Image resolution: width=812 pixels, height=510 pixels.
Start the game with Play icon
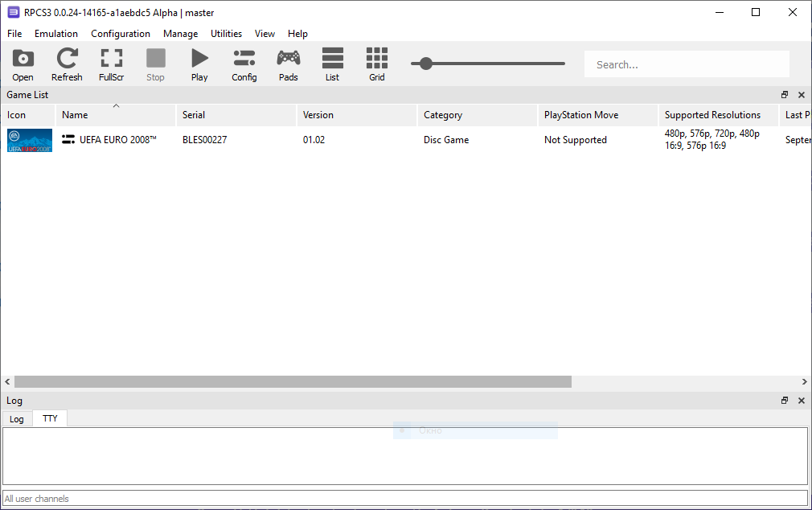point(199,64)
